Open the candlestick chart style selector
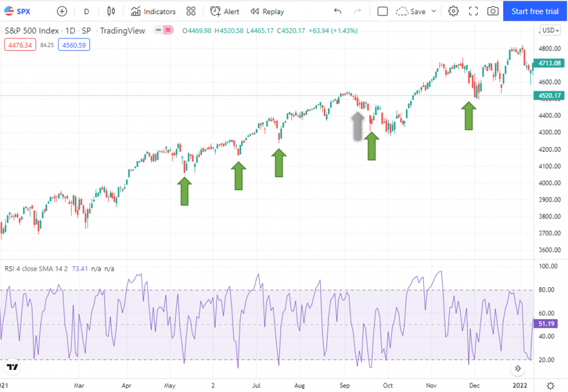The image size is (568, 392). click(x=111, y=11)
